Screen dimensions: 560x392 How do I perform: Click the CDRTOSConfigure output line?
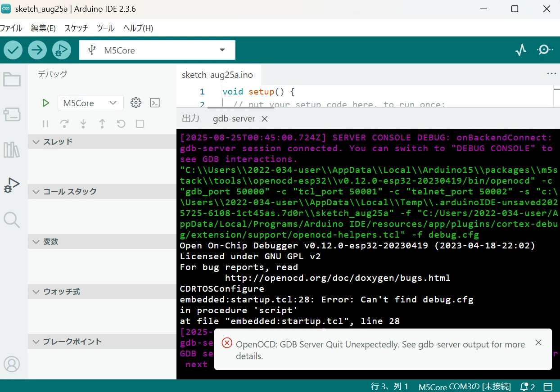point(222,288)
